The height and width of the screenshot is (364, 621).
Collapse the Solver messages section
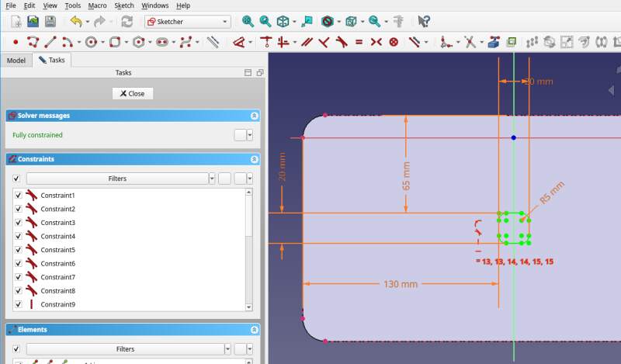[255, 116]
